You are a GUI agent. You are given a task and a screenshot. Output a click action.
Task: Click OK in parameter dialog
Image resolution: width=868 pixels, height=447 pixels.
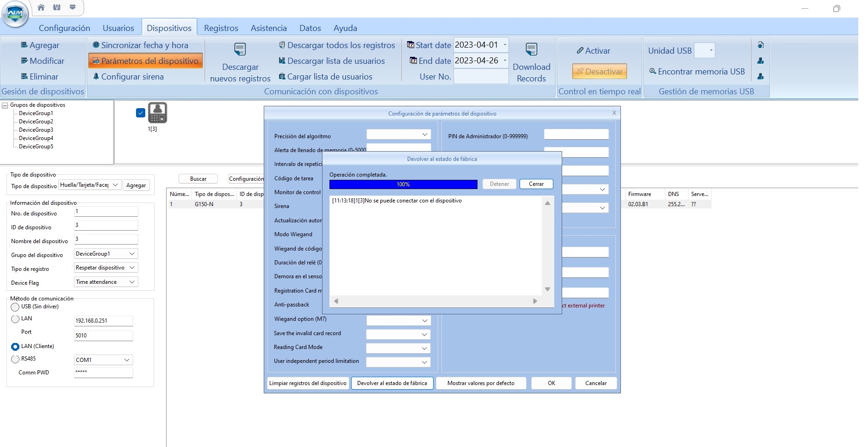pyautogui.click(x=552, y=383)
